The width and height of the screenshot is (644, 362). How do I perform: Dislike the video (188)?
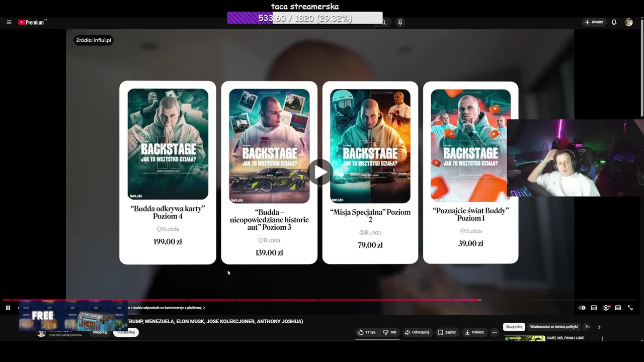389,332
